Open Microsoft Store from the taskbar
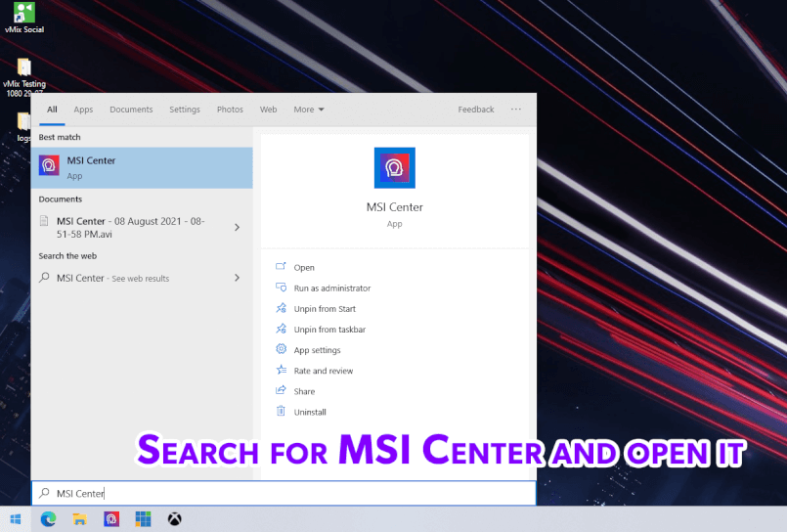The height and width of the screenshot is (532, 787). point(143,519)
